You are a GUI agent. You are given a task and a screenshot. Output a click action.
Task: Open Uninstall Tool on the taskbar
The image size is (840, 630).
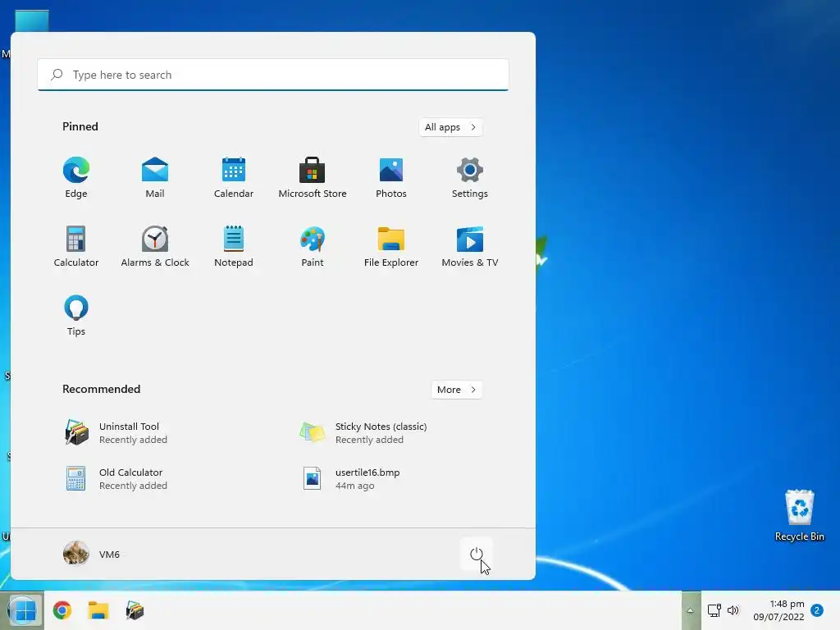point(135,610)
